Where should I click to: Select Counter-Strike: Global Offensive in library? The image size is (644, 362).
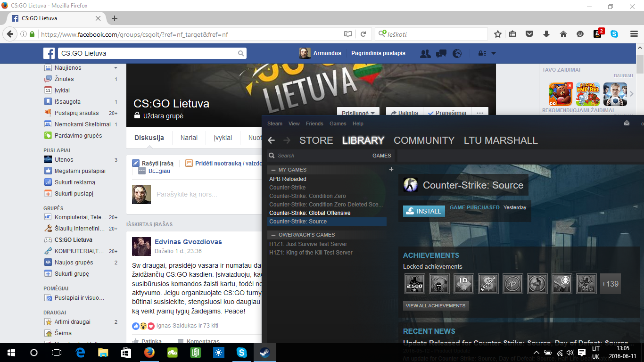point(310,213)
